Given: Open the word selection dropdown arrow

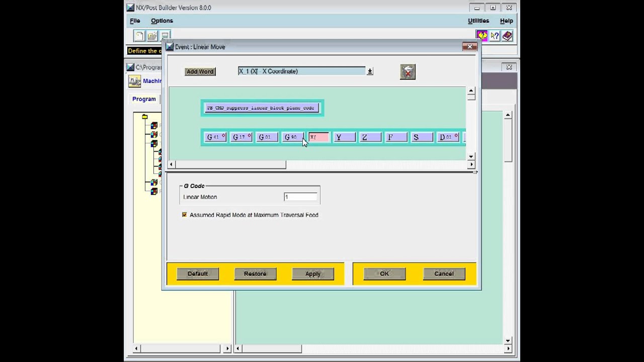Looking at the screenshot, I should [370, 71].
